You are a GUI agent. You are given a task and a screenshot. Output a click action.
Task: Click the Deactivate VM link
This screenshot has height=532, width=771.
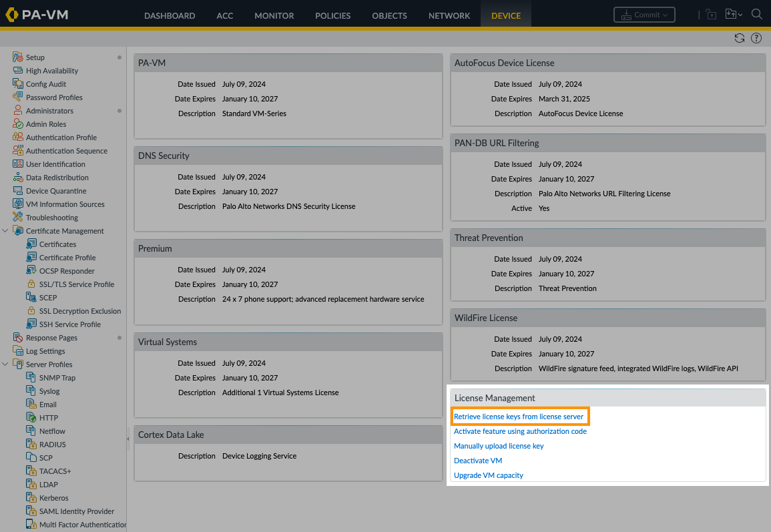pos(478,461)
